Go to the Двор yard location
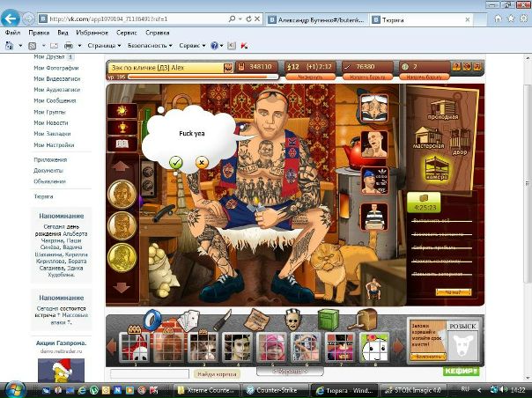532x398 pixels. [459, 139]
